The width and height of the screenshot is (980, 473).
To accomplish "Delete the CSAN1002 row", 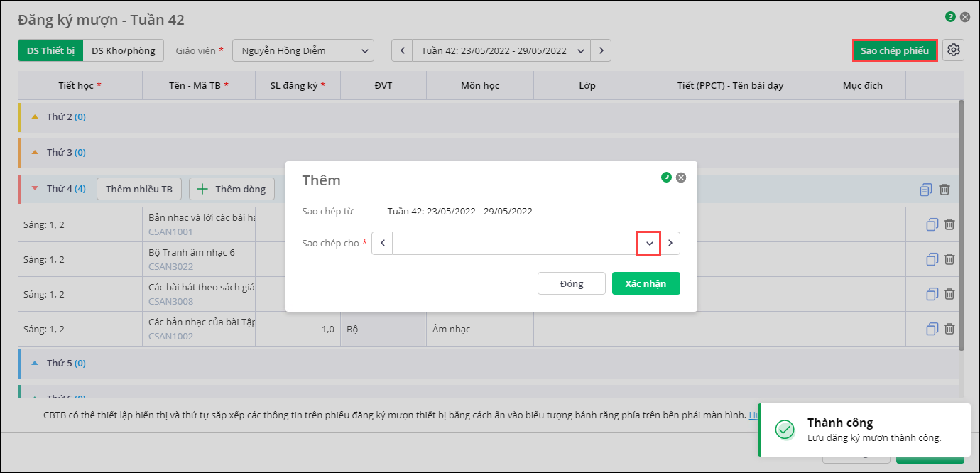I will pyautogui.click(x=949, y=329).
